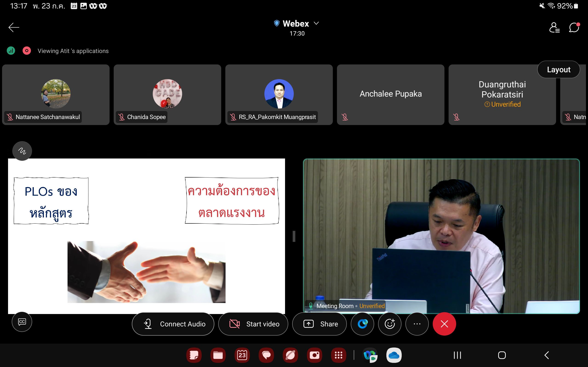Open the OneDrive app in taskbar
Viewport: 588px width, 367px height.
[394, 355]
